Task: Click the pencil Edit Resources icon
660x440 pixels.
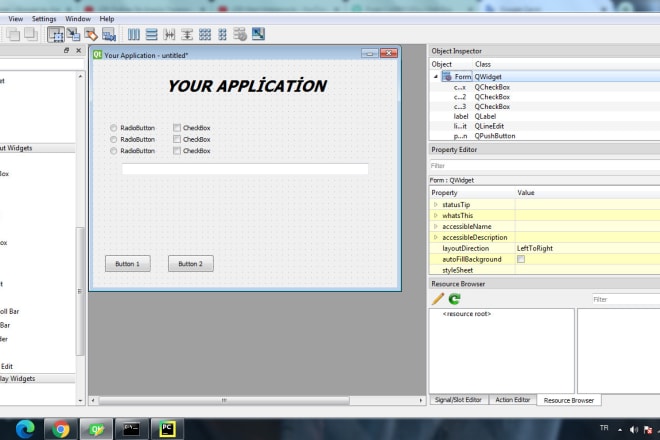Action: tap(438, 299)
